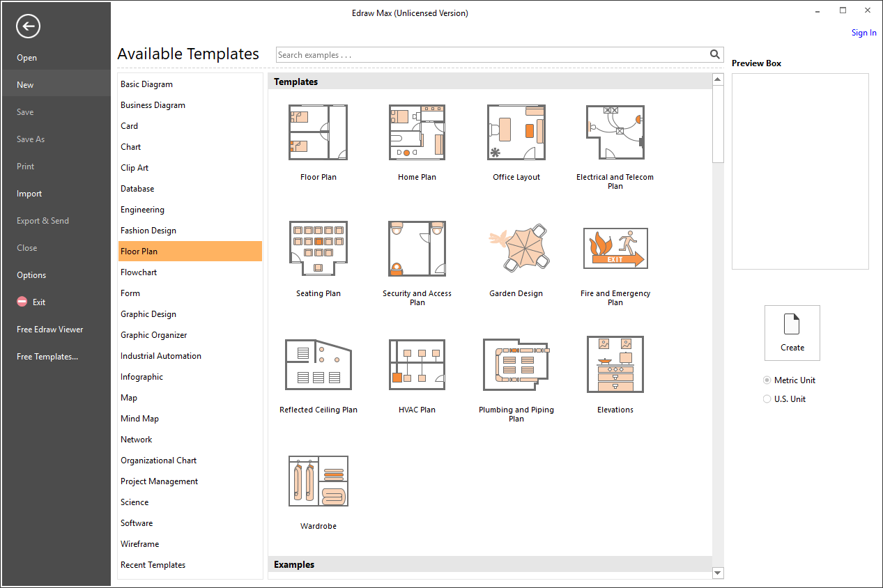Click the scrollbar up arrow
This screenshot has width=883, height=588.
(x=718, y=79)
